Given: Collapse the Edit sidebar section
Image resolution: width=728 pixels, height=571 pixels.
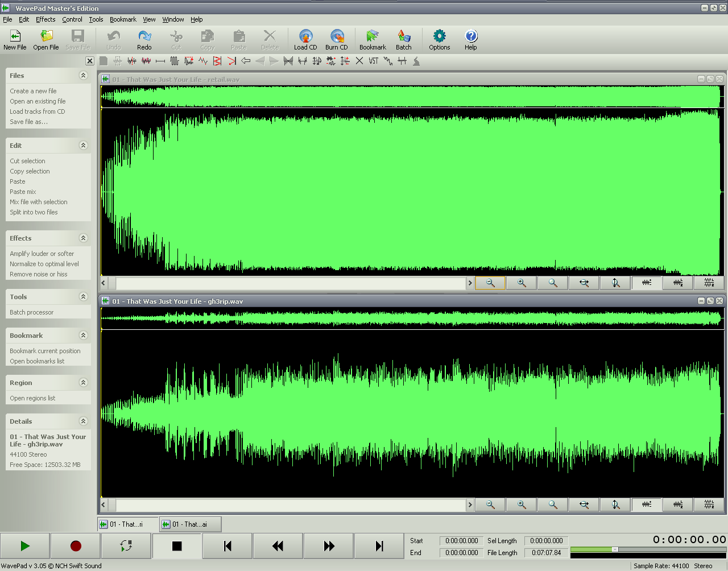Looking at the screenshot, I should tap(84, 146).
